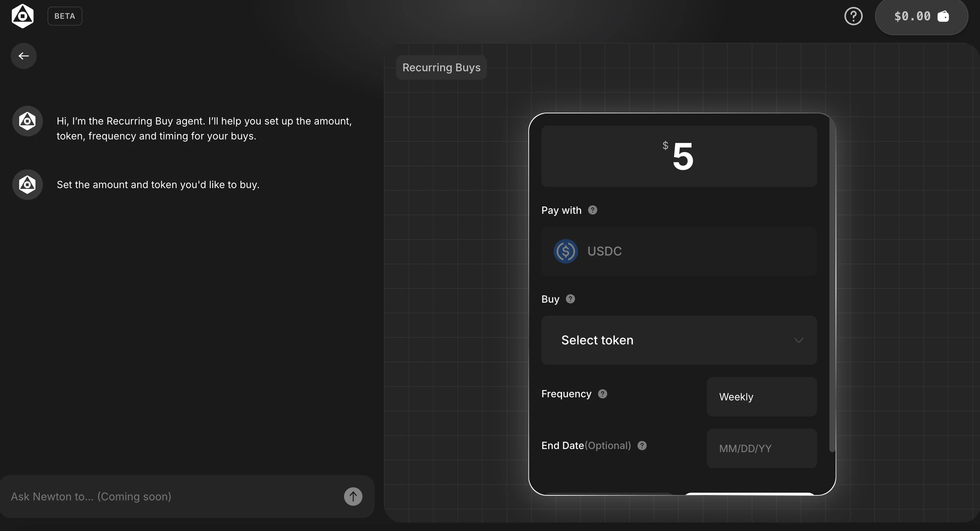Open the Weekly frequency dropdown
980x531 pixels.
coord(762,397)
